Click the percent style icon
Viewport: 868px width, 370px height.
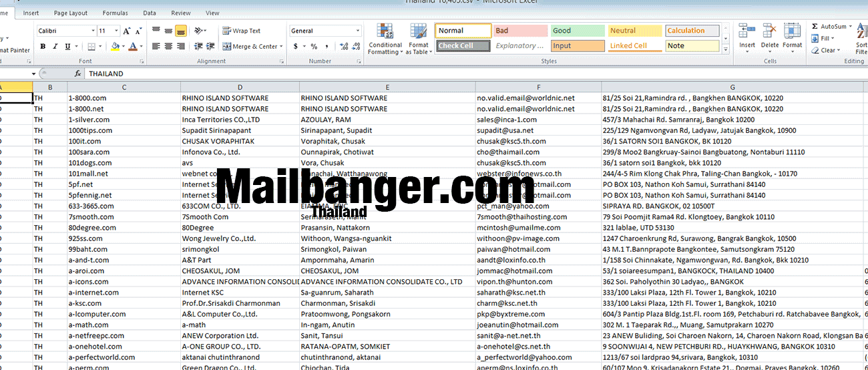tap(314, 47)
